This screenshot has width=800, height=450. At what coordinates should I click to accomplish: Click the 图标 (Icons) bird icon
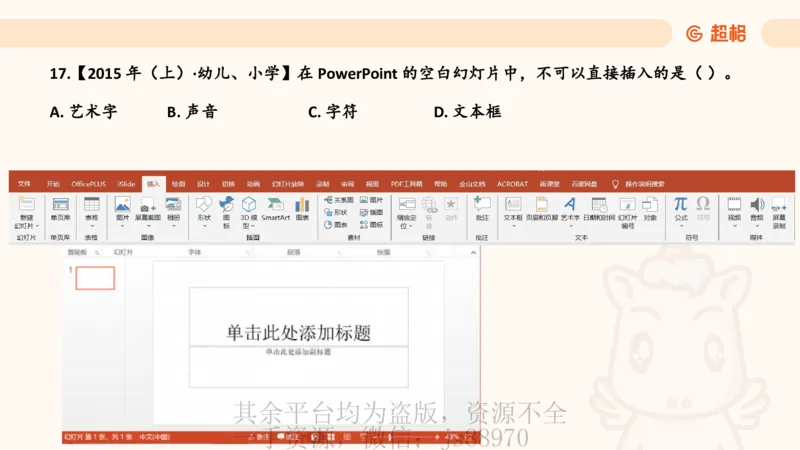(x=226, y=205)
